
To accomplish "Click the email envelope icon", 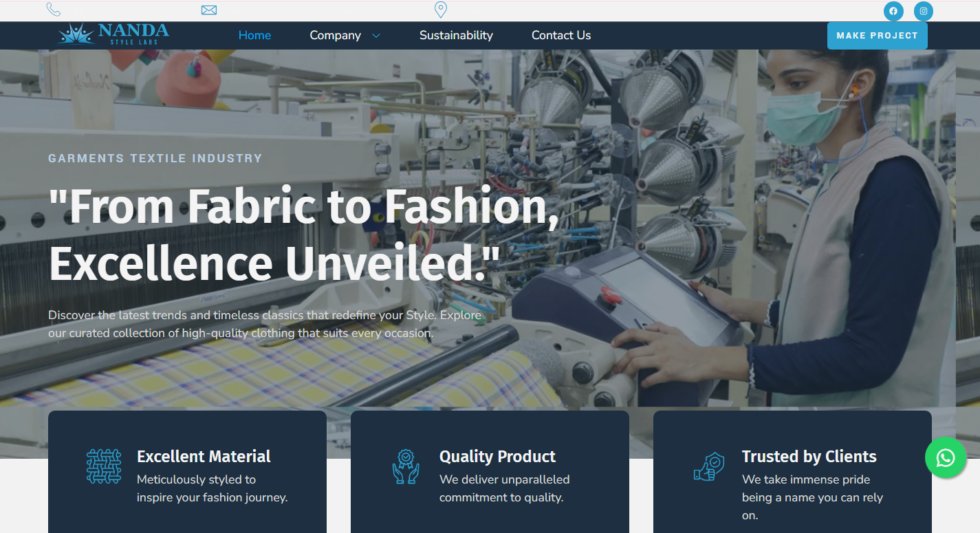I will click(x=209, y=10).
